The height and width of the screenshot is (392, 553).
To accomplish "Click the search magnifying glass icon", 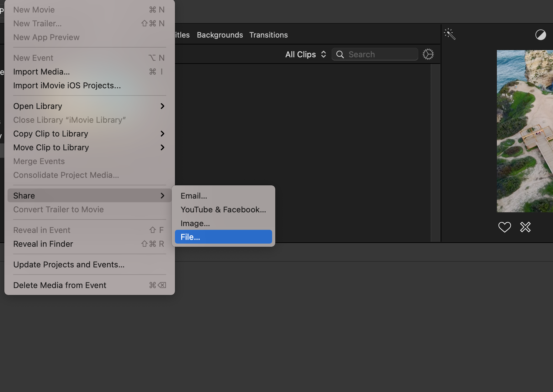I will pyautogui.click(x=340, y=54).
